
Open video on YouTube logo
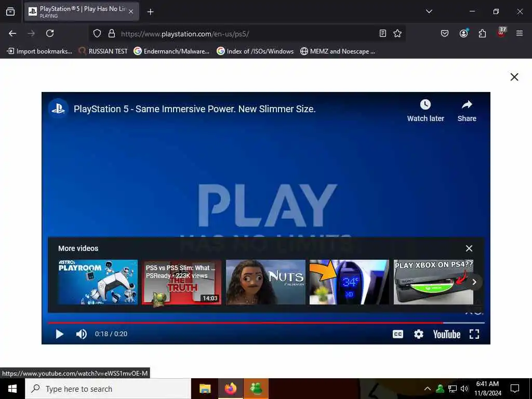(446, 334)
